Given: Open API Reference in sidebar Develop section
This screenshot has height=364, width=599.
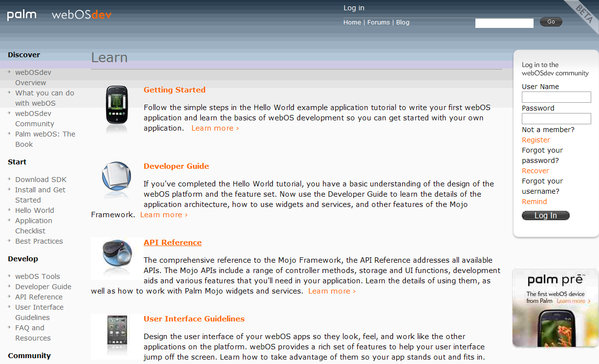Looking at the screenshot, I should [x=39, y=297].
